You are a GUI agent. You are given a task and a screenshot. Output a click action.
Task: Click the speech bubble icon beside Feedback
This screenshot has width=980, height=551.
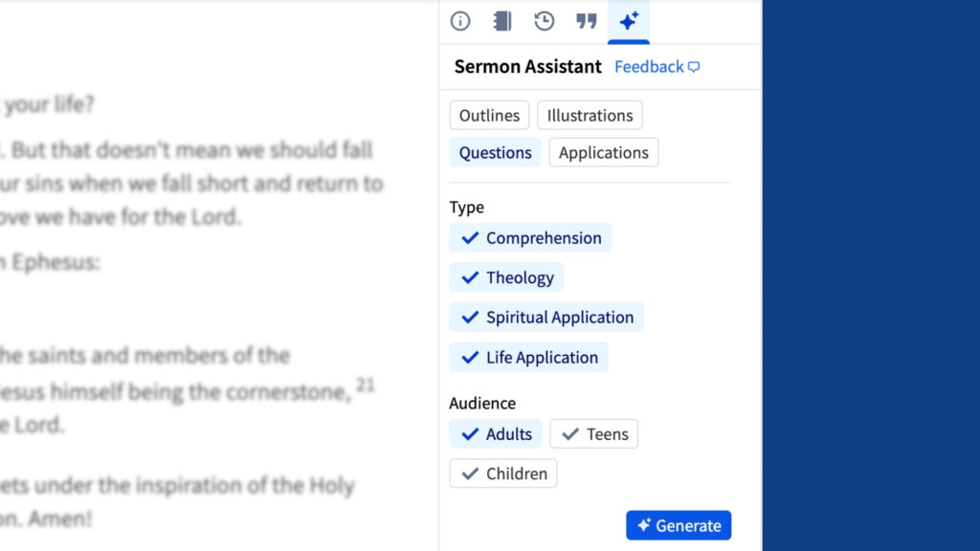click(x=692, y=67)
